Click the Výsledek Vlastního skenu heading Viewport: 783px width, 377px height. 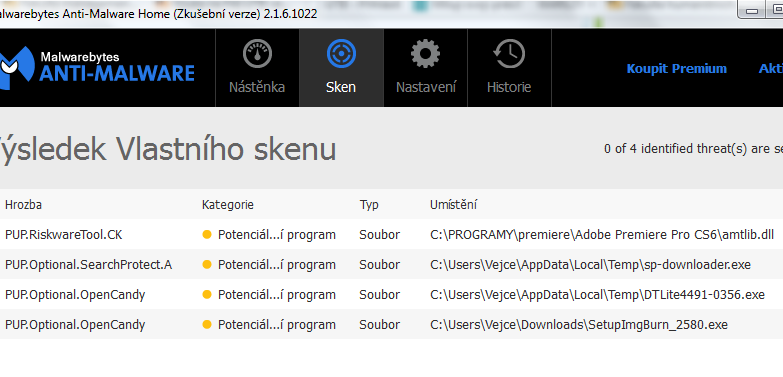168,149
